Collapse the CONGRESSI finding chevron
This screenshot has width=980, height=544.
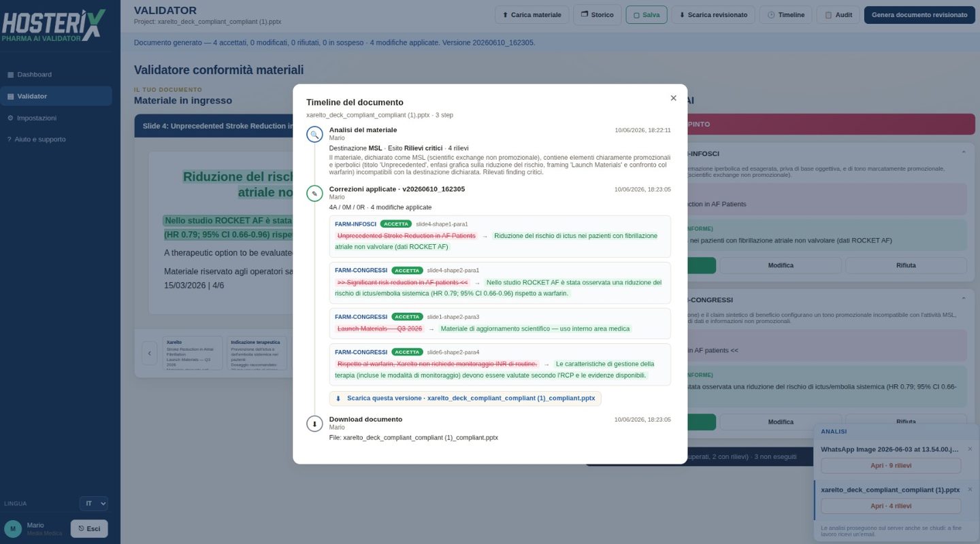(964, 299)
